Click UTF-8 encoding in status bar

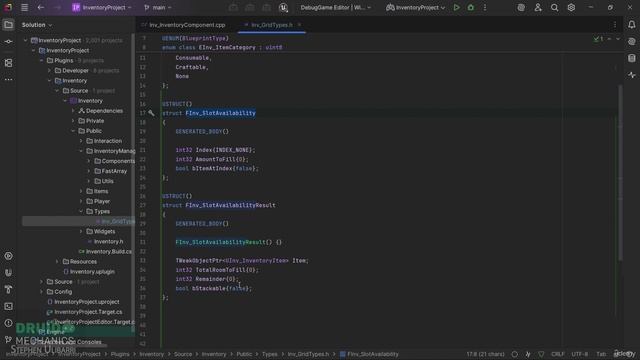[x=580, y=354]
